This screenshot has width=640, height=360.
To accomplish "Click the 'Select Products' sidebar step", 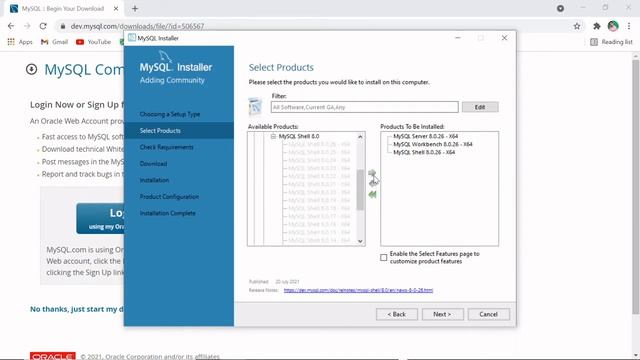I will coord(179,131).
